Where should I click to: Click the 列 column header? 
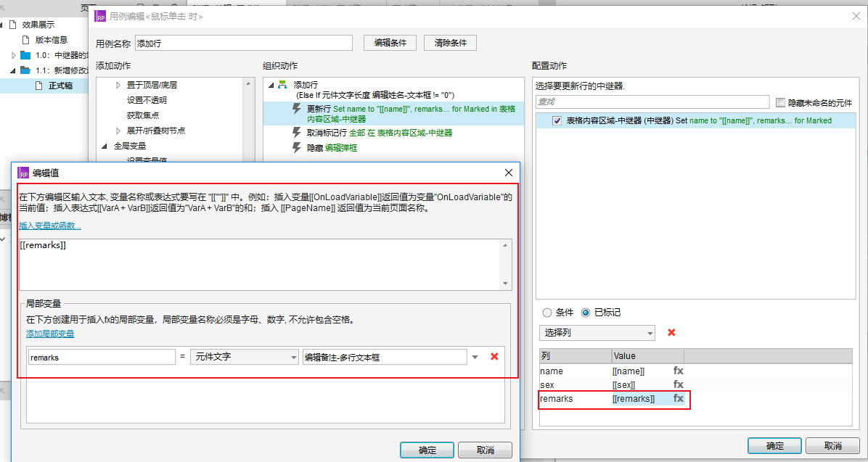[x=576, y=356]
